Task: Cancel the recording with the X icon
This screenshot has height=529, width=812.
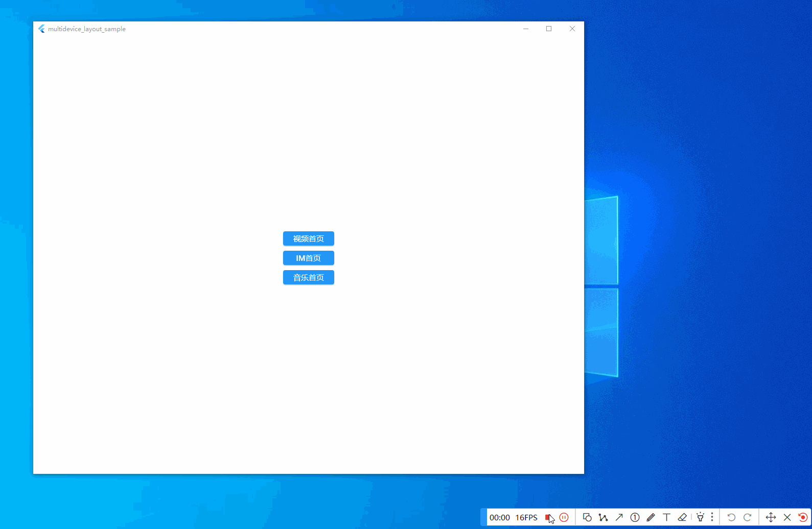Action: tap(787, 517)
